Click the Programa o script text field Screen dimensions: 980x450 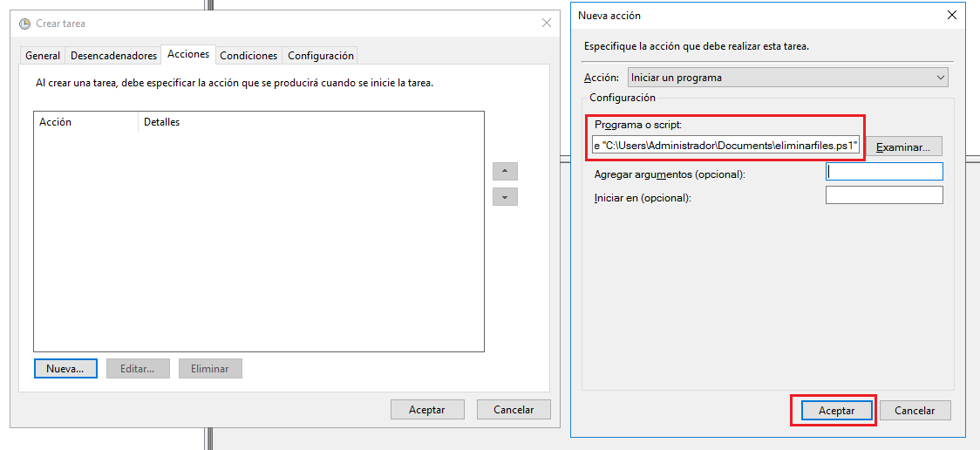[x=726, y=147]
